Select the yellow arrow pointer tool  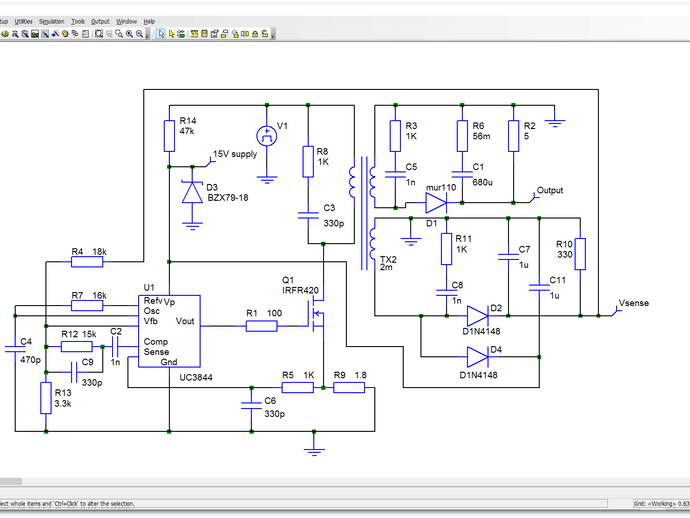171,33
